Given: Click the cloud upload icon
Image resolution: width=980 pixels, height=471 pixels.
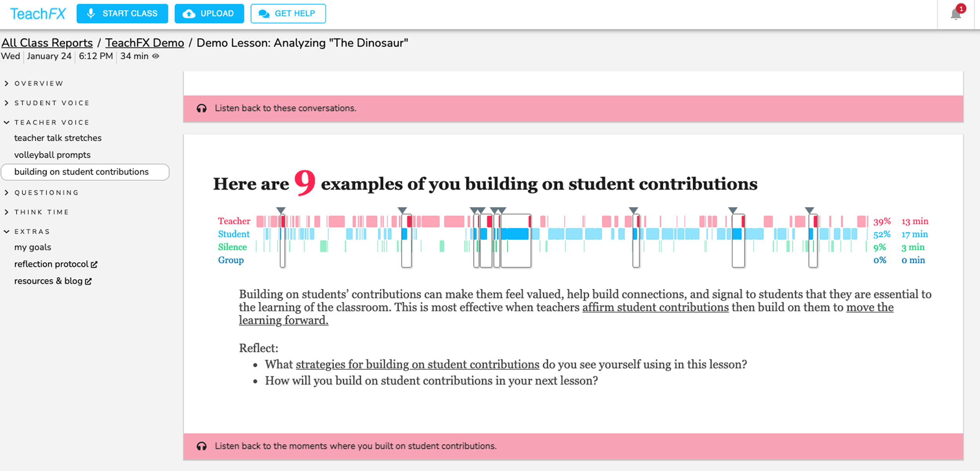Looking at the screenshot, I should click(x=189, y=13).
